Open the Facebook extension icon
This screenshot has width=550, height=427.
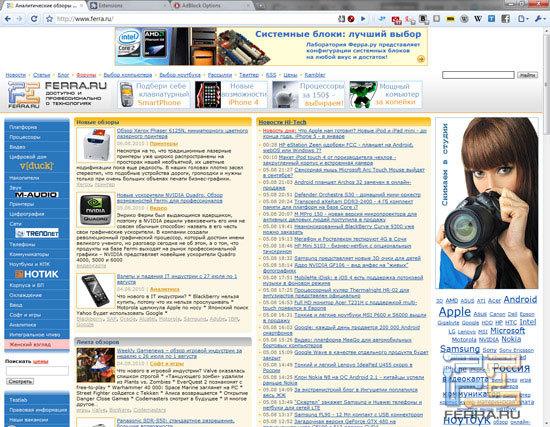(505, 19)
